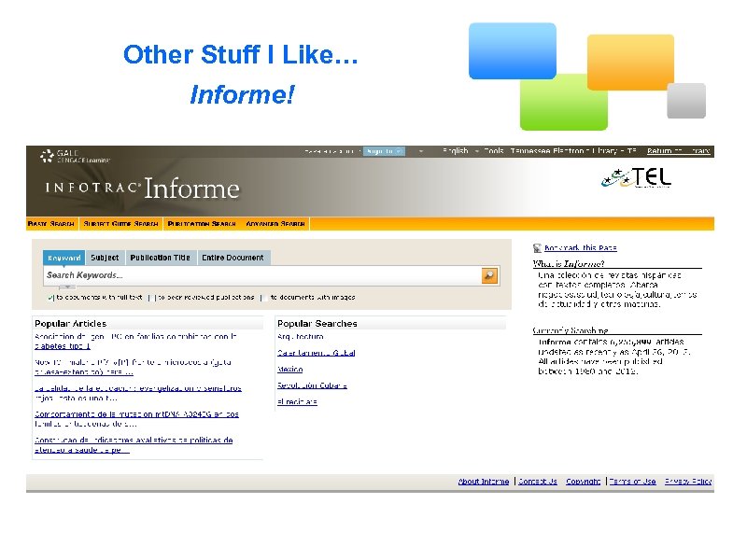Click the Bookmark this Page icon
Viewport: 747px width, 560px height.
(537, 248)
